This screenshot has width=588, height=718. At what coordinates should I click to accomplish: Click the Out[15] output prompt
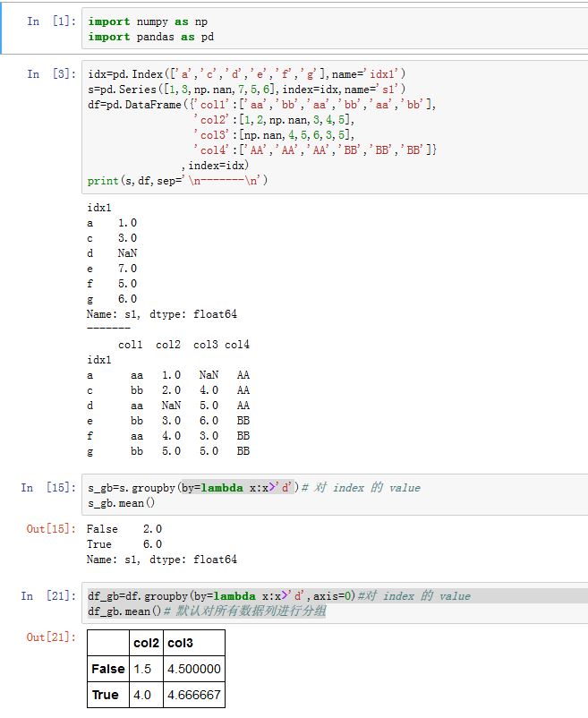point(49,529)
